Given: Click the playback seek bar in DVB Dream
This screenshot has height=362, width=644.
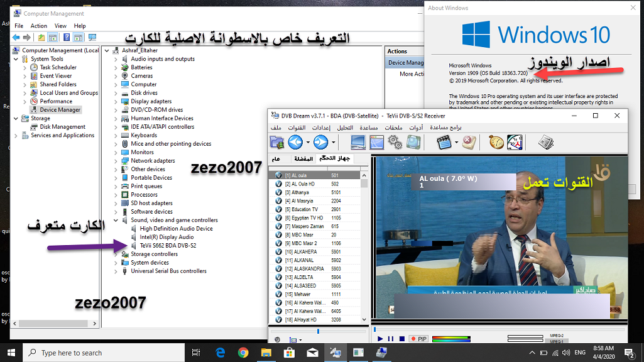Looking at the screenshot, I should (499, 329).
